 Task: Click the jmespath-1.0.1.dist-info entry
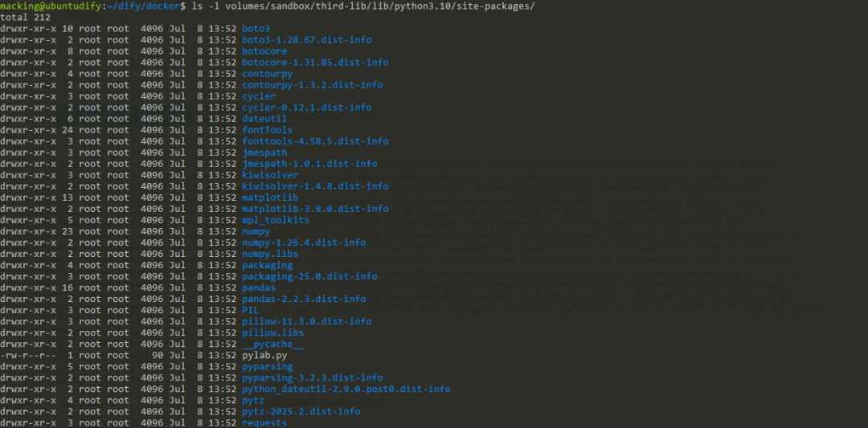point(309,163)
